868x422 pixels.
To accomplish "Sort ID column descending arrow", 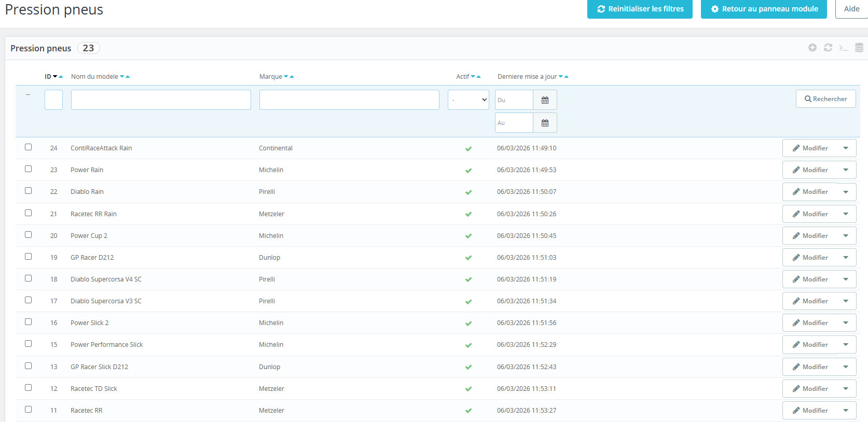I will tap(55, 77).
